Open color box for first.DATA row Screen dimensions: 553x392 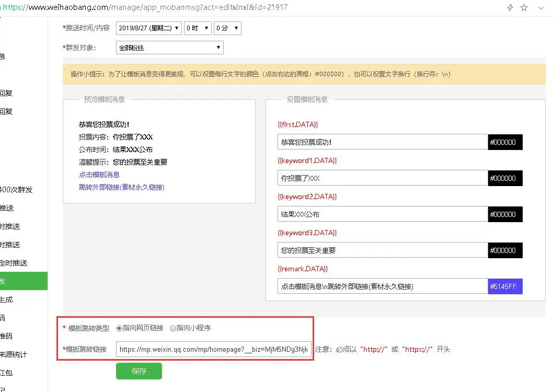[505, 142]
